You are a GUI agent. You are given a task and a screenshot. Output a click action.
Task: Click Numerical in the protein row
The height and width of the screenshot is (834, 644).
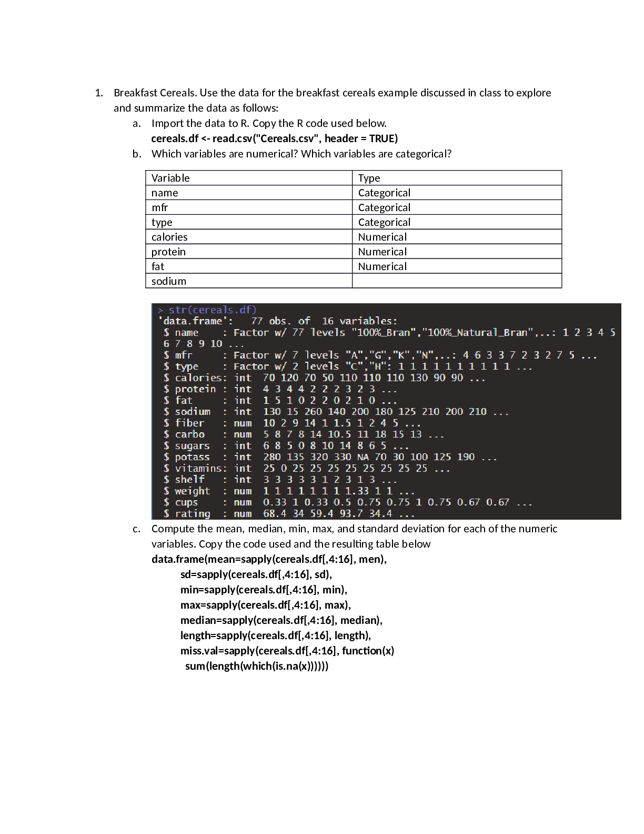pyautogui.click(x=383, y=252)
